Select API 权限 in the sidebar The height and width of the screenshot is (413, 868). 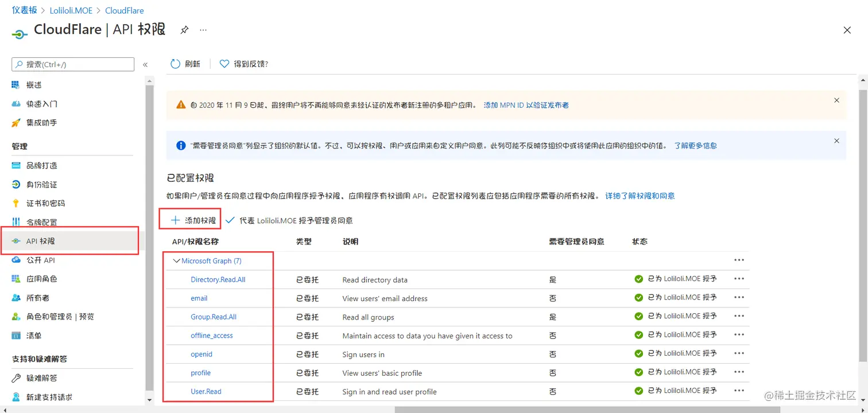[x=72, y=241]
